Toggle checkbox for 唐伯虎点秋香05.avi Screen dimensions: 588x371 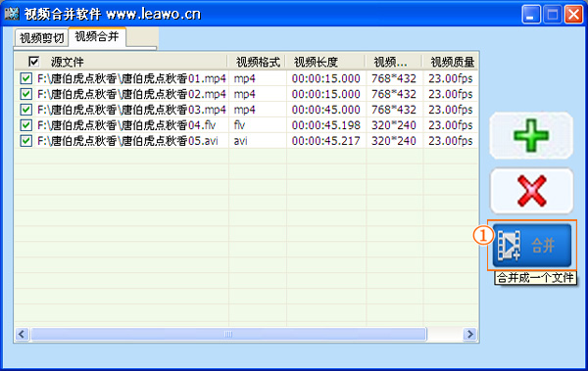coord(25,141)
